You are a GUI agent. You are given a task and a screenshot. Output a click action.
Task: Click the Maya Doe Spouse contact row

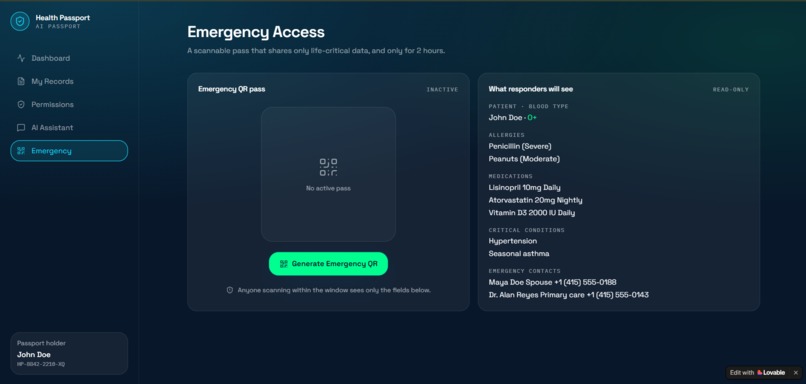coord(552,282)
